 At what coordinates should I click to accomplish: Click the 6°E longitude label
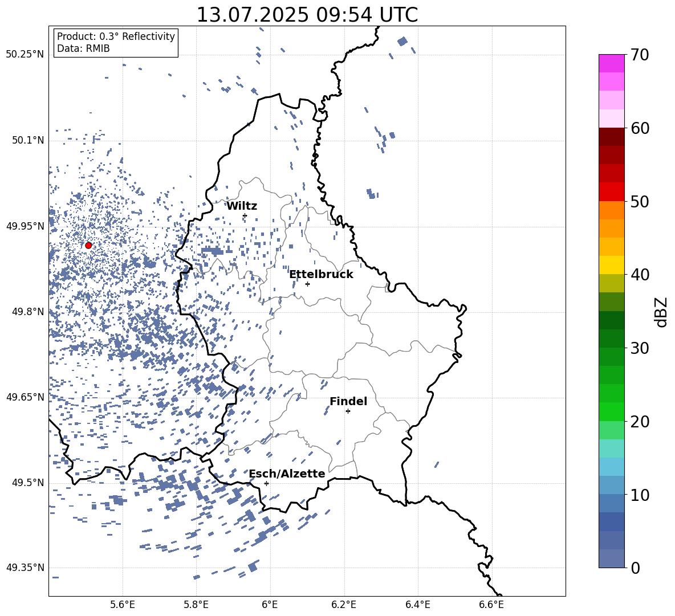coord(270,605)
